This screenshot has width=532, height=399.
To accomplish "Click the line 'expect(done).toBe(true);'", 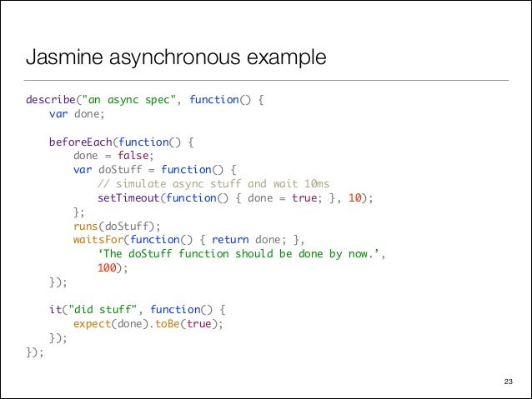I will (148, 324).
